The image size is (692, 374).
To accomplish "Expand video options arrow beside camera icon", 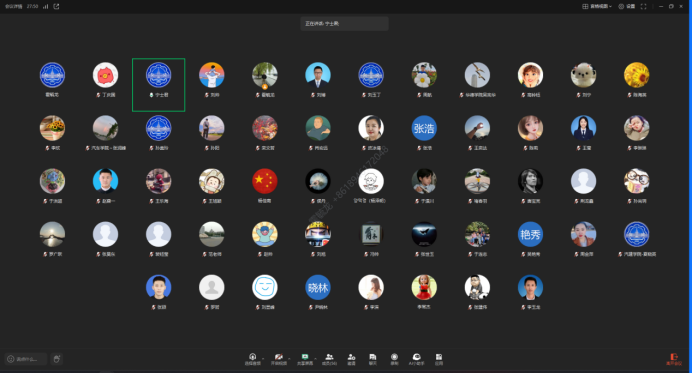I will coord(290,358).
